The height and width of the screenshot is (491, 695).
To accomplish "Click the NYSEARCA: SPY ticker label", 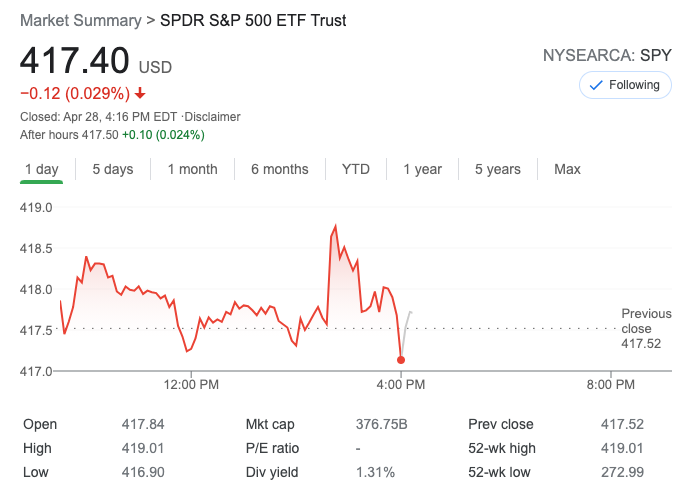I will coord(607,55).
